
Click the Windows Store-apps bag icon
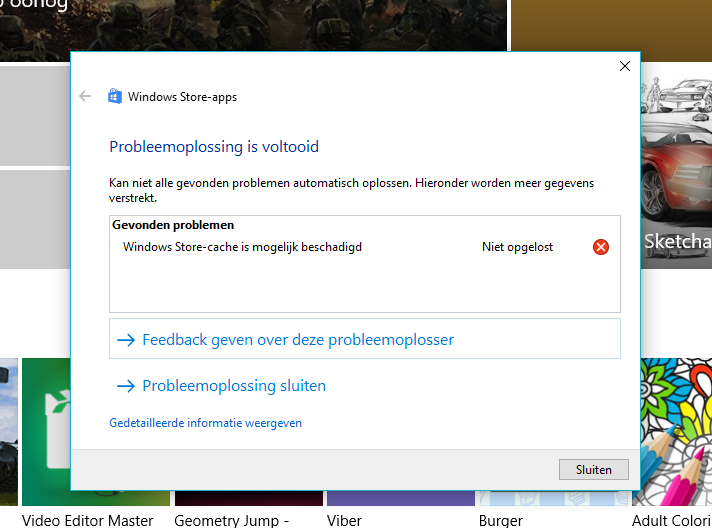click(x=114, y=96)
